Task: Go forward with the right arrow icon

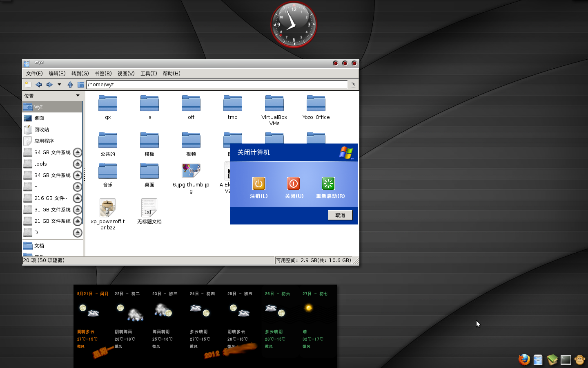Action: 49,85
